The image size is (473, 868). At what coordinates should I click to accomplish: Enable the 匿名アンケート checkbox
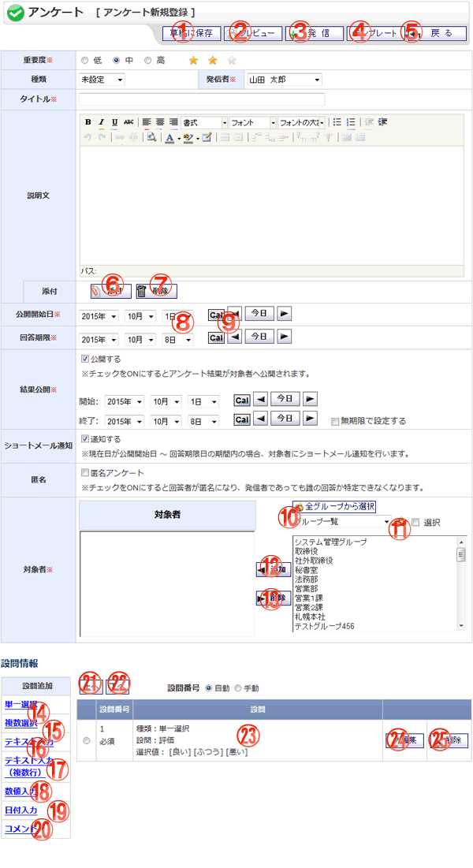(84, 473)
